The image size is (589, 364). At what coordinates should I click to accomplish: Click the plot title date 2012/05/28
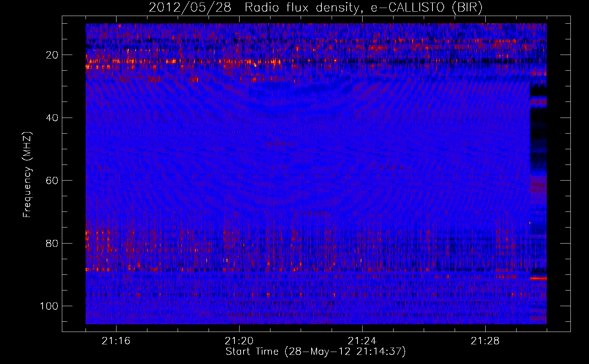point(190,8)
